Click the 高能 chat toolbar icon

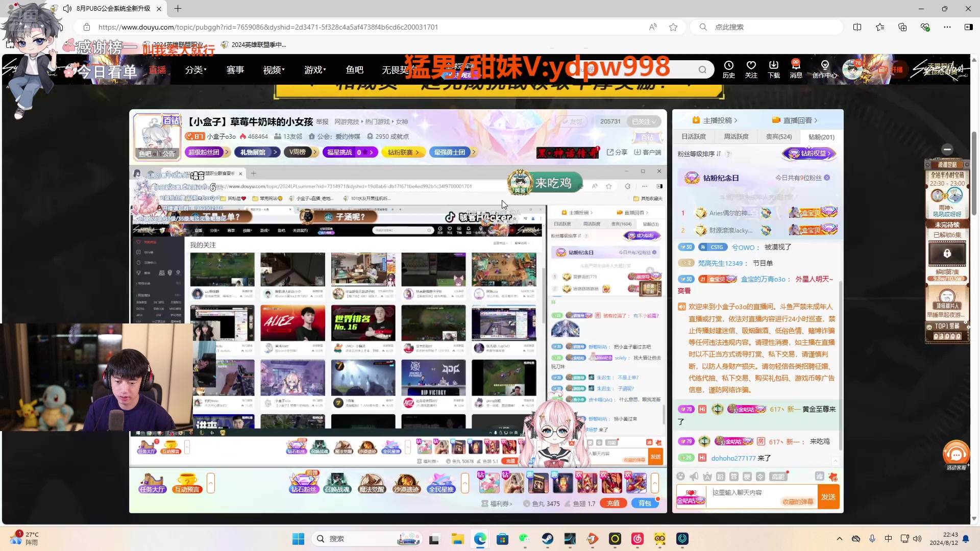(x=778, y=476)
